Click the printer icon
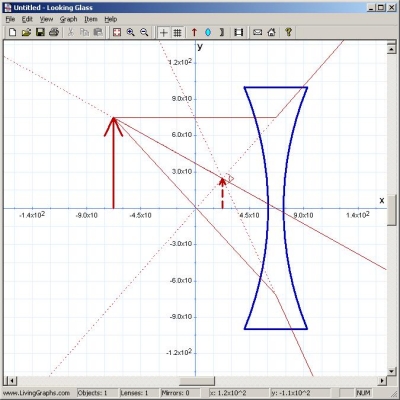The width and height of the screenshot is (400, 400). 54,32
